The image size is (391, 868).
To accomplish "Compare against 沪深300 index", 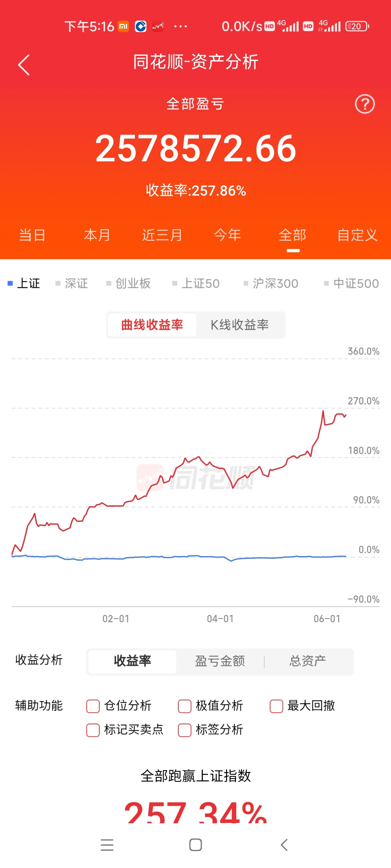I will (x=271, y=283).
